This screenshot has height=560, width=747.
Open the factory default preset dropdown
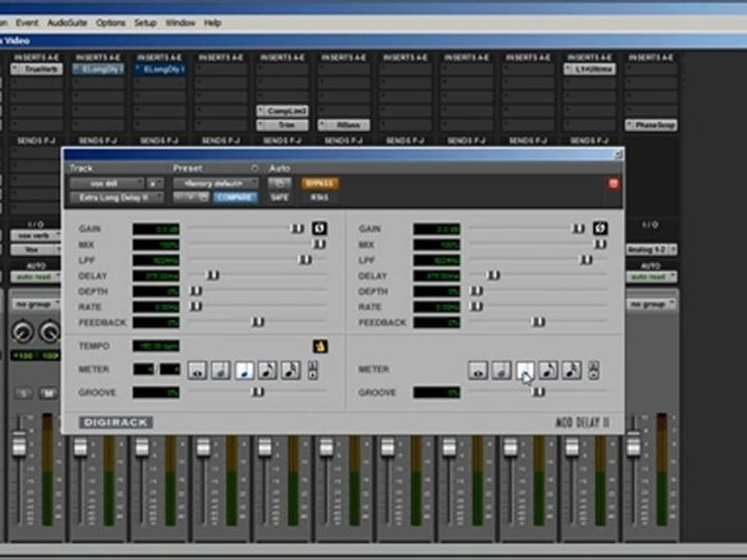[216, 184]
